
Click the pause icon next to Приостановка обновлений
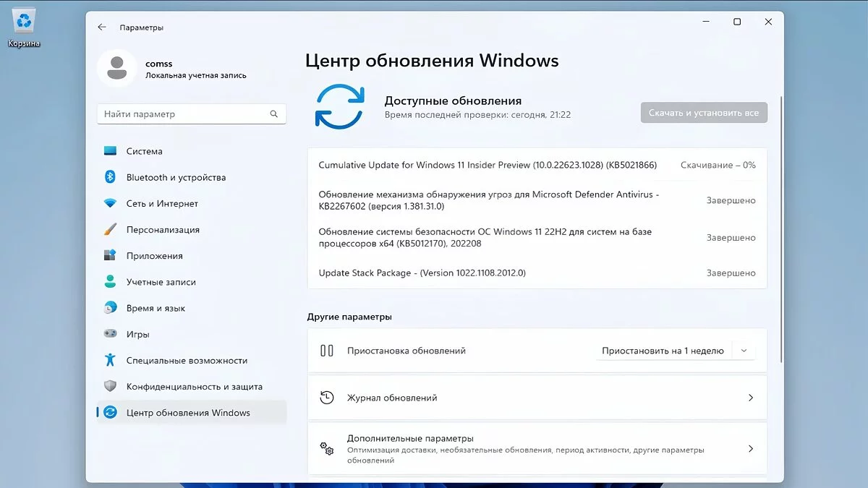coord(327,351)
